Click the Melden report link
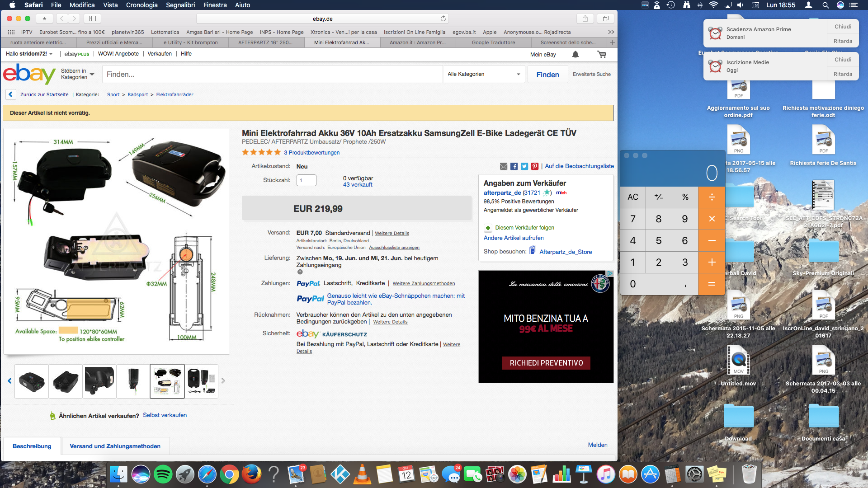868x488 pixels. (x=598, y=445)
